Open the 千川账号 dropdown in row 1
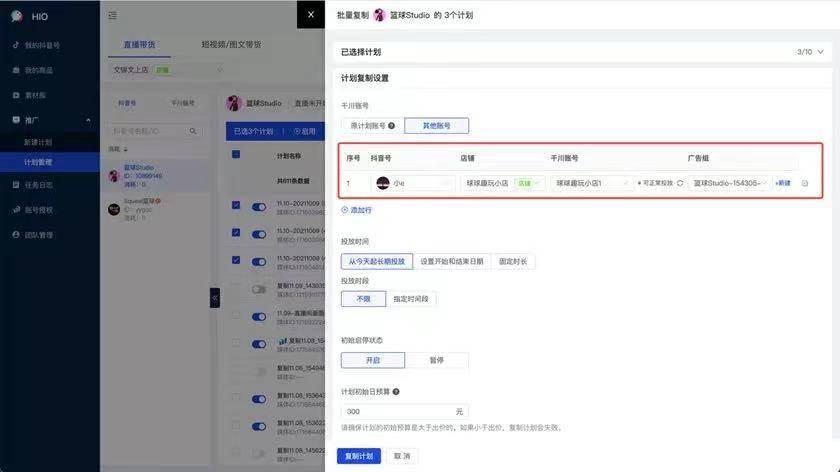This screenshot has width=840, height=472. click(x=591, y=183)
